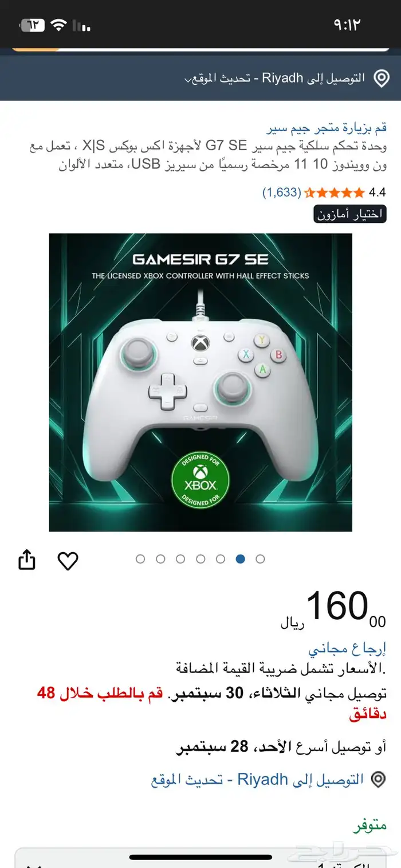Tap the battery indicator in status bar
The width and height of the screenshot is (401, 868).
click(x=33, y=25)
